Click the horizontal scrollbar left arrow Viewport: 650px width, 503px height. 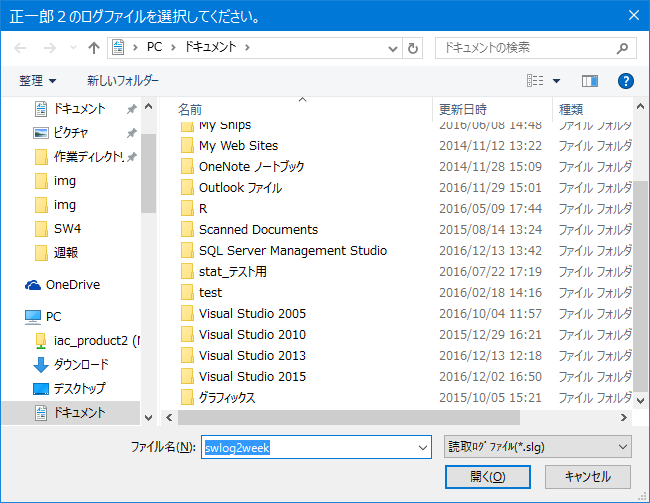coord(169,418)
